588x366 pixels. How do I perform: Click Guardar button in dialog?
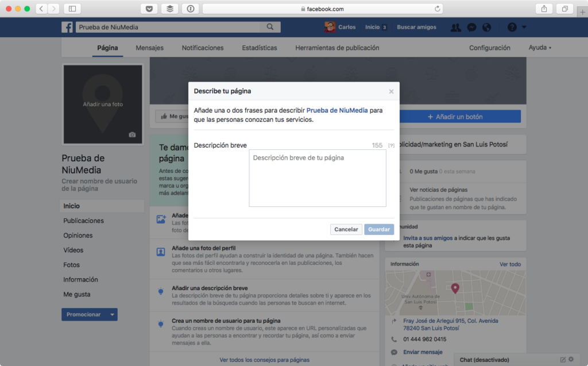click(379, 229)
